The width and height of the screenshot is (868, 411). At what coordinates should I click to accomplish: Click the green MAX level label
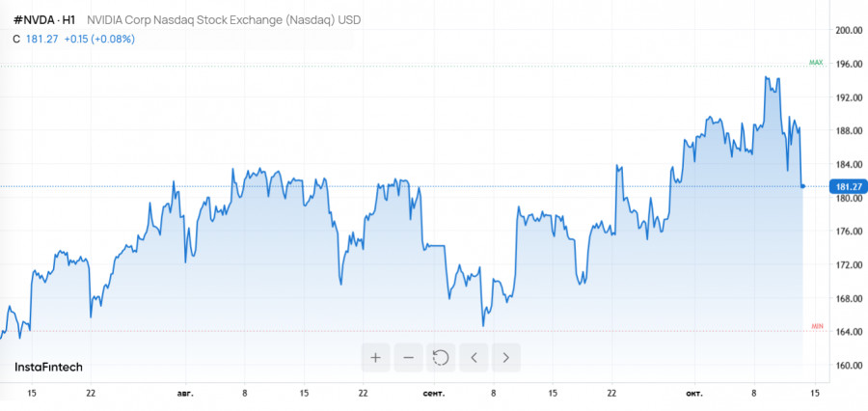point(816,63)
